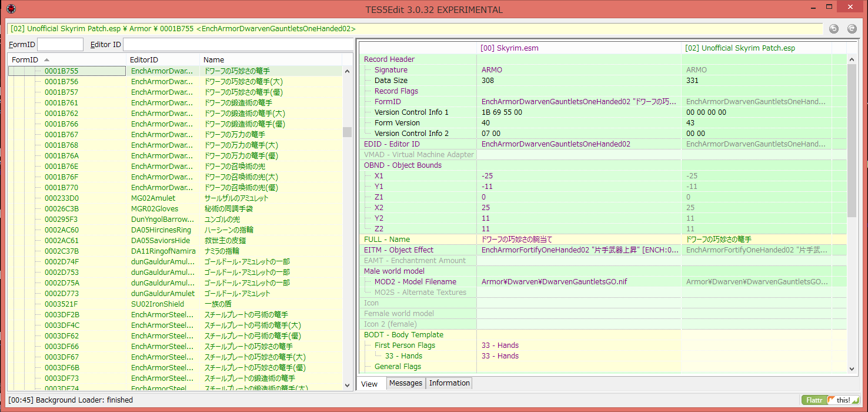The width and height of the screenshot is (868, 412).
Task: Click the EITM - Object Effect row label
Action: 399,250
